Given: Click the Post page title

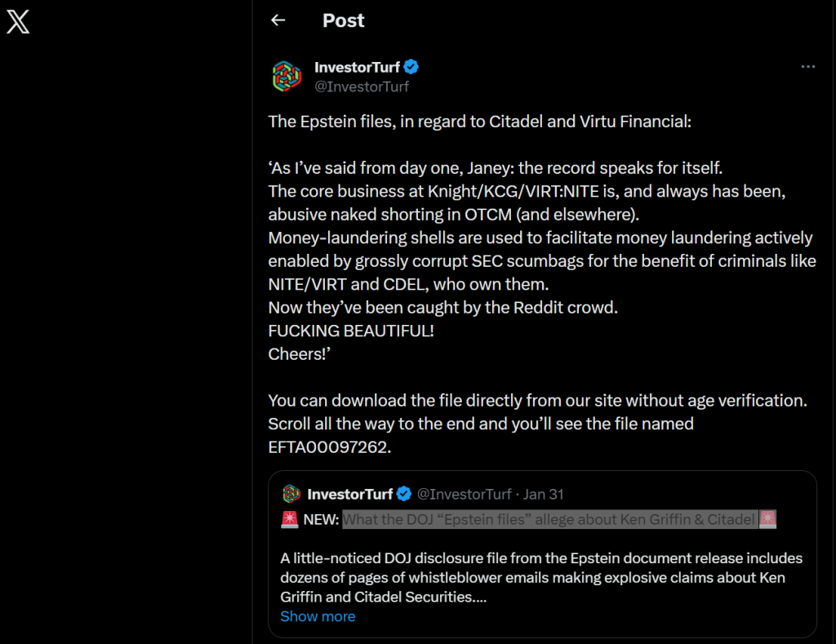Looking at the screenshot, I should (343, 20).
